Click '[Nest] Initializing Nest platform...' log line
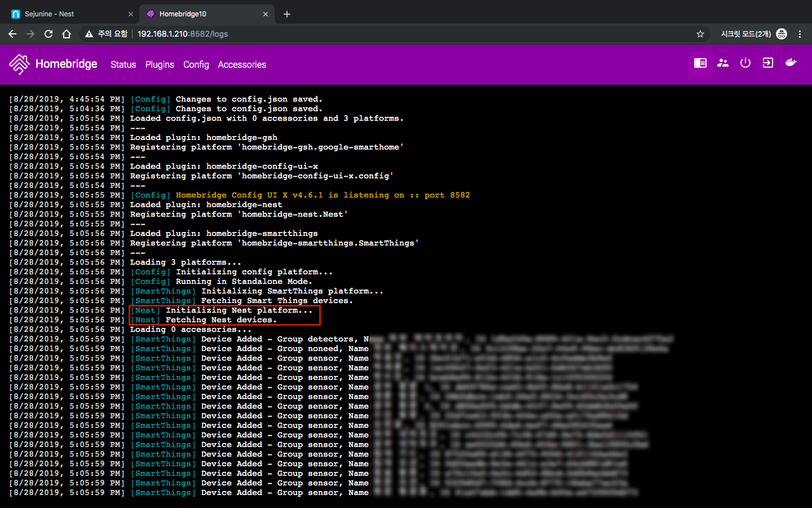Screen dimensions: 812x508 (221, 310)
